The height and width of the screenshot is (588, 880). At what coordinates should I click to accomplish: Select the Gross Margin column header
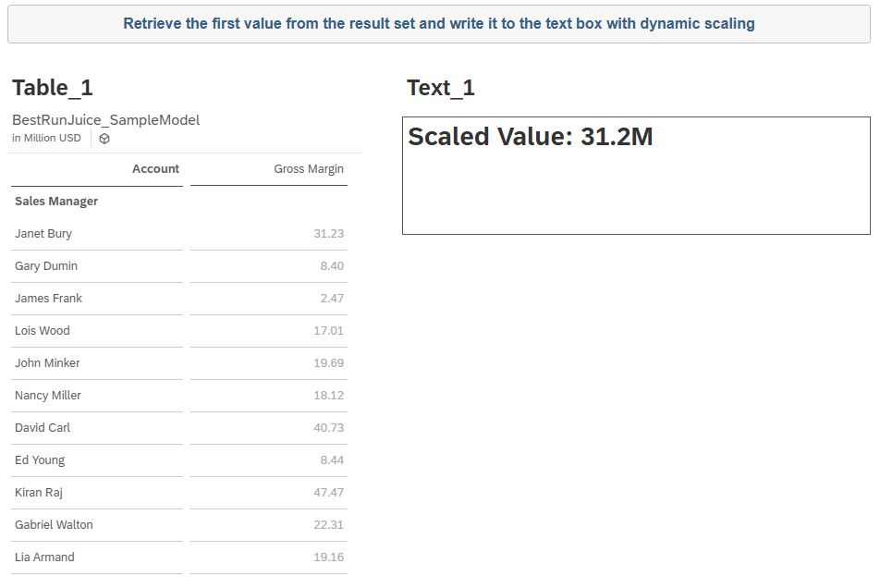pyautogui.click(x=308, y=169)
